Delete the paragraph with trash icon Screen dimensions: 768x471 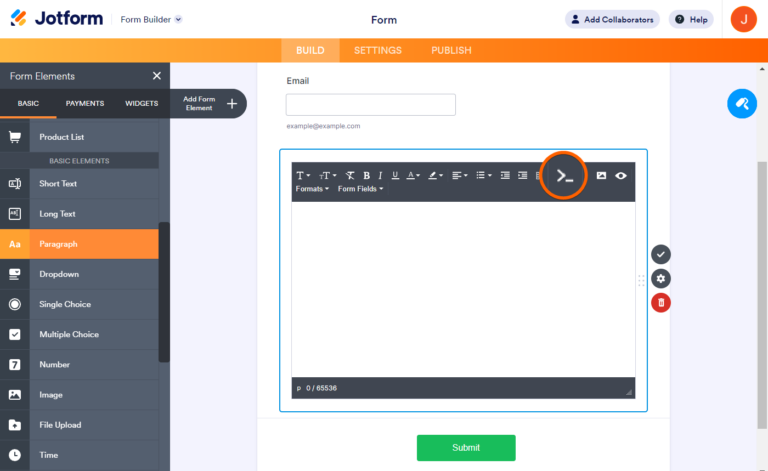[661, 303]
